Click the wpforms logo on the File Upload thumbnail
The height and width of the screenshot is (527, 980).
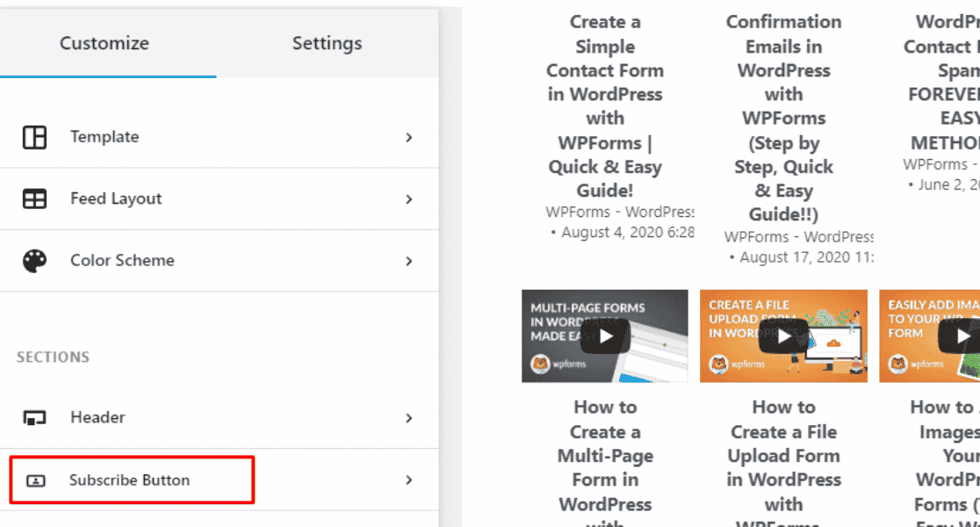737,364
